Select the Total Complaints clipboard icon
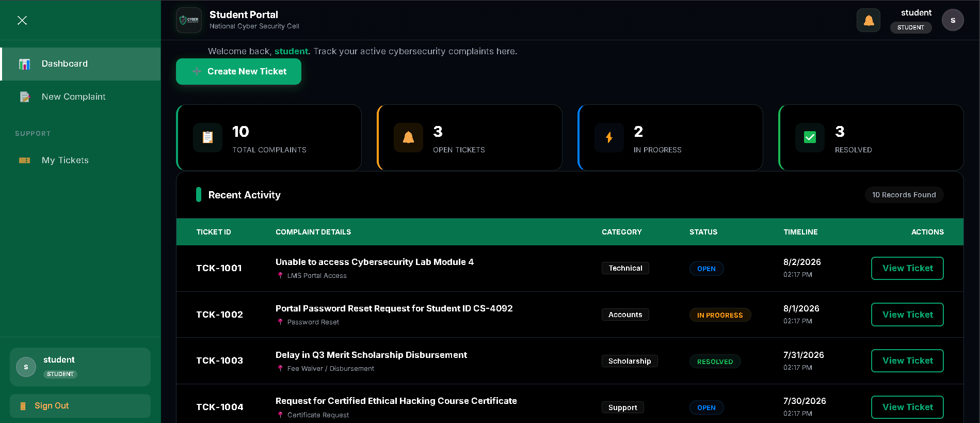Viewport: 980px width, 423px height. tap(207, 137)
